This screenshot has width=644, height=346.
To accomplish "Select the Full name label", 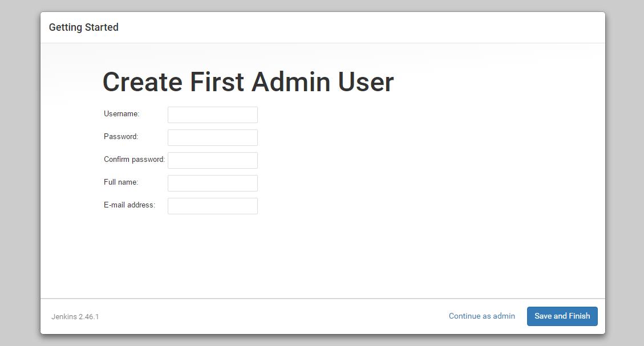I will tap(120, 182).
